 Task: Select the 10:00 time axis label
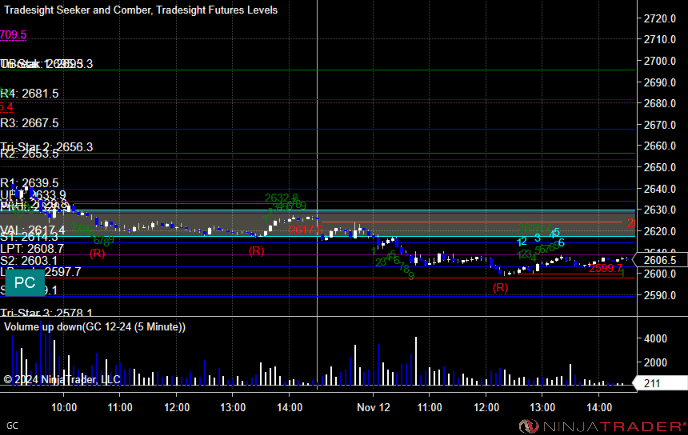coord(64,407)
